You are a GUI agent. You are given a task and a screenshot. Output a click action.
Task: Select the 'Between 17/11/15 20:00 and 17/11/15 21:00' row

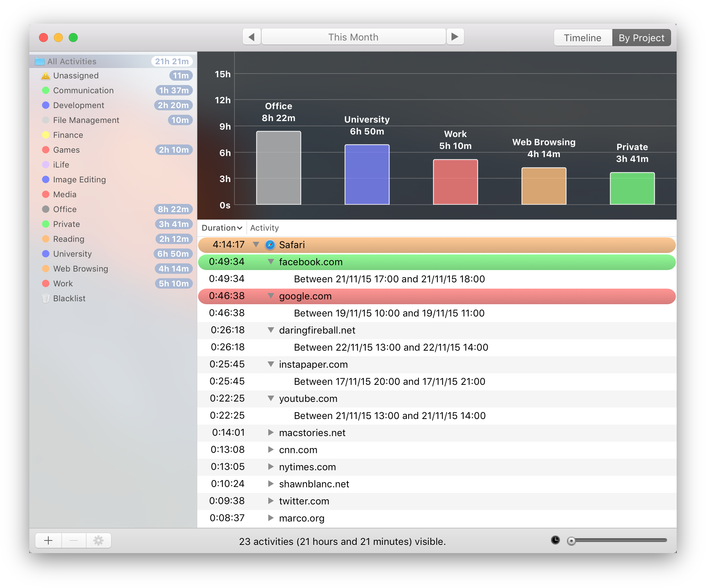tap(437, 381)
